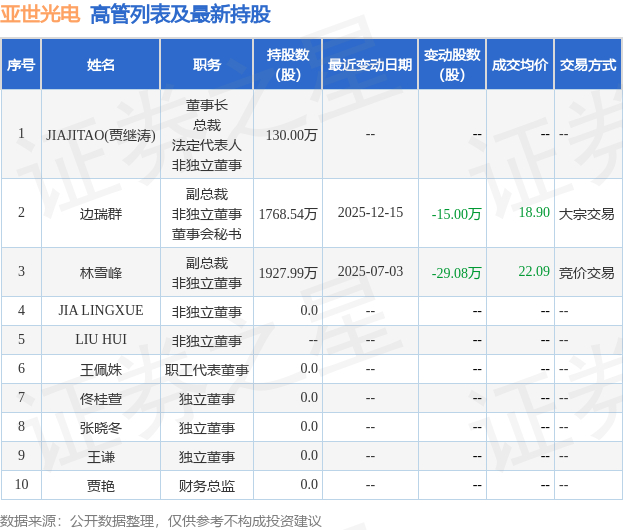The height and width of the screenshot is (530, 623).
Task: Click serial number 10 in the table
Action: 21,484
